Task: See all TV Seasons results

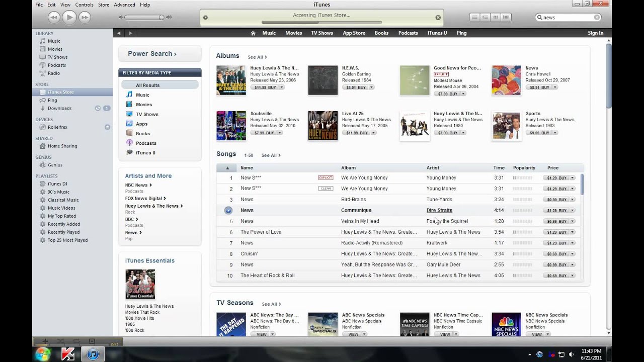Action: click(x=271, y=304)
